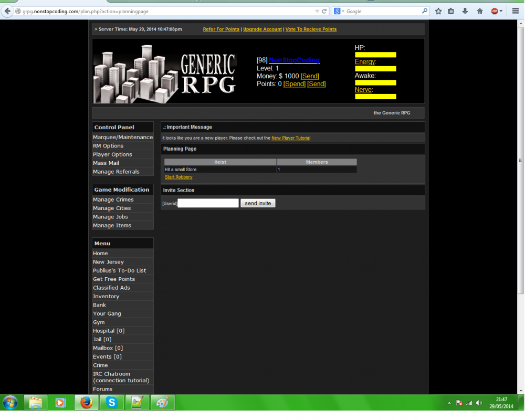Image resolution: width=525 pixels, height=420 pixels.
Task: Reload the page using the refresh icon
Action: (324, 11)
